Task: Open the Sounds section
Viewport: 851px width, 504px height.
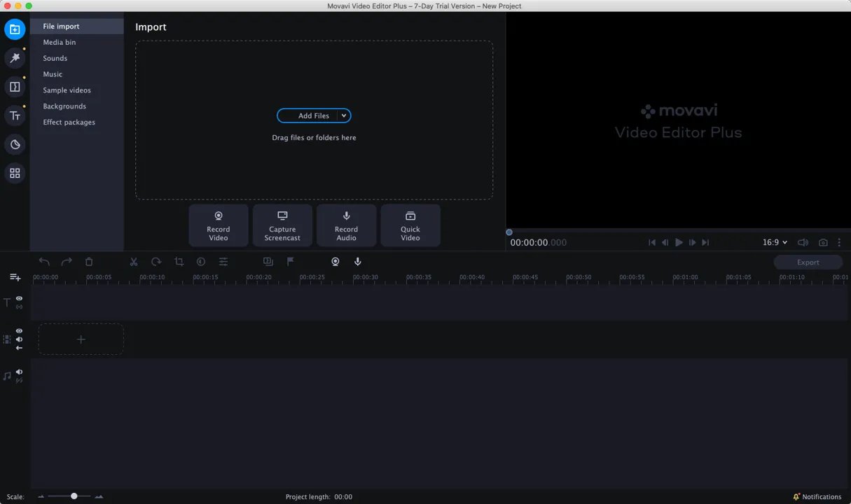Action: pyautogui.click(x=77, y=59)
